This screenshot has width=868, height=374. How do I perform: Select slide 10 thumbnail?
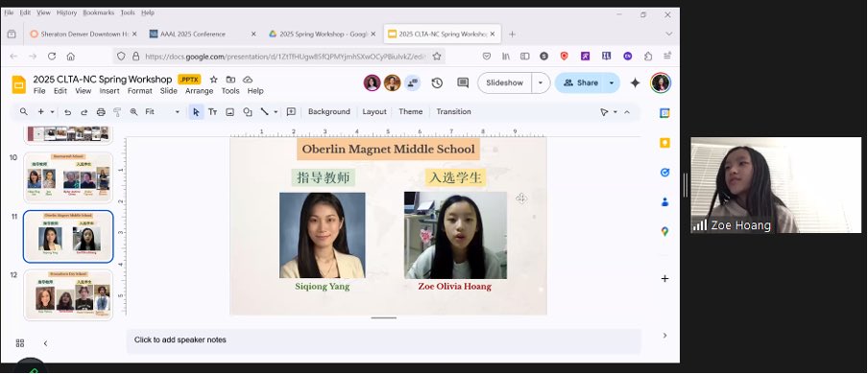(x=68, y=177)
